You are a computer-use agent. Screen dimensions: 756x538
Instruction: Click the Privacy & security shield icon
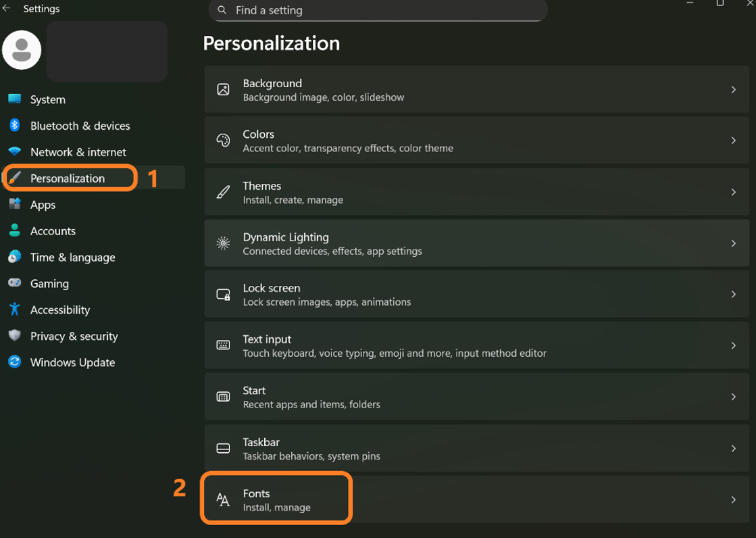(x=15, y=336)
